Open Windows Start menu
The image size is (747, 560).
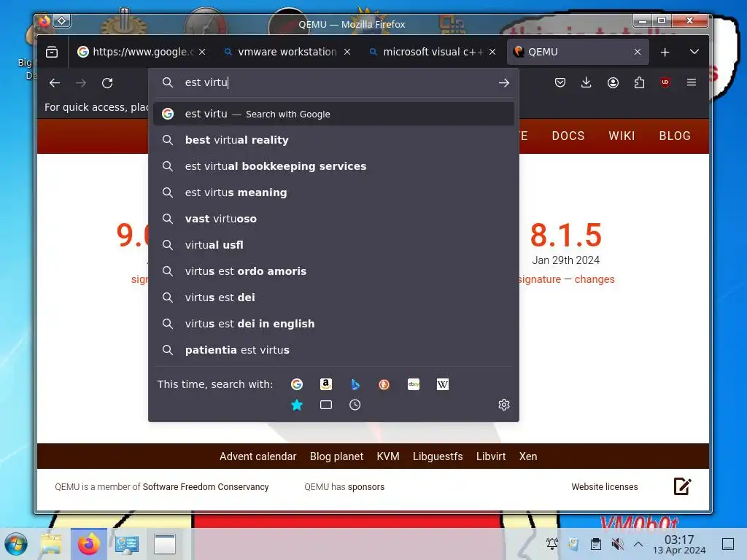tap(16, 544)
